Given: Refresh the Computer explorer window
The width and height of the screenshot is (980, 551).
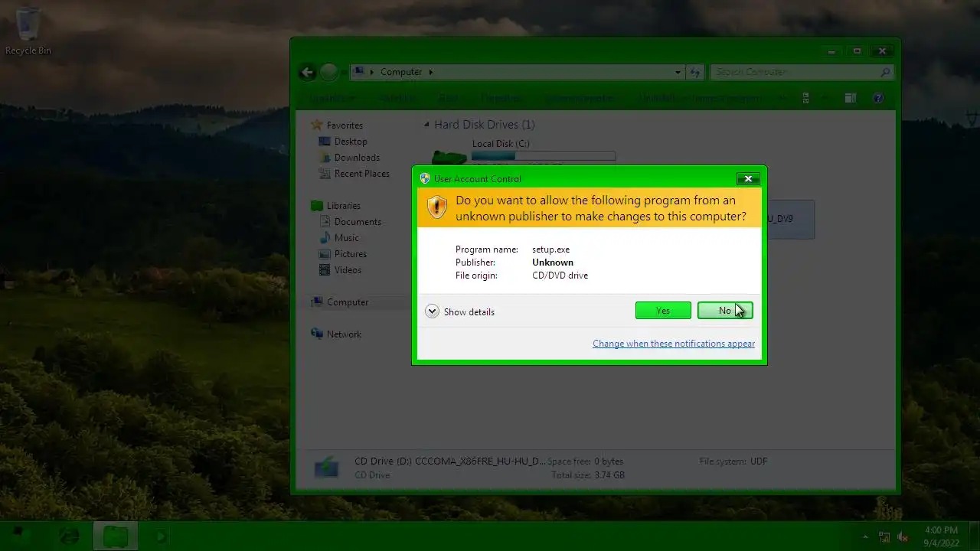Looking at the screenshot, I should pos(695,72).
